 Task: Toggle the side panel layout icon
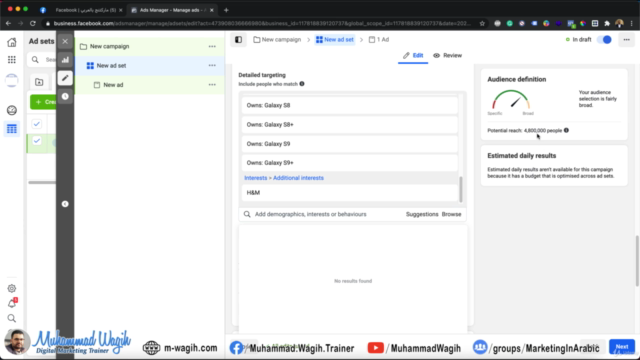[238, 40]
